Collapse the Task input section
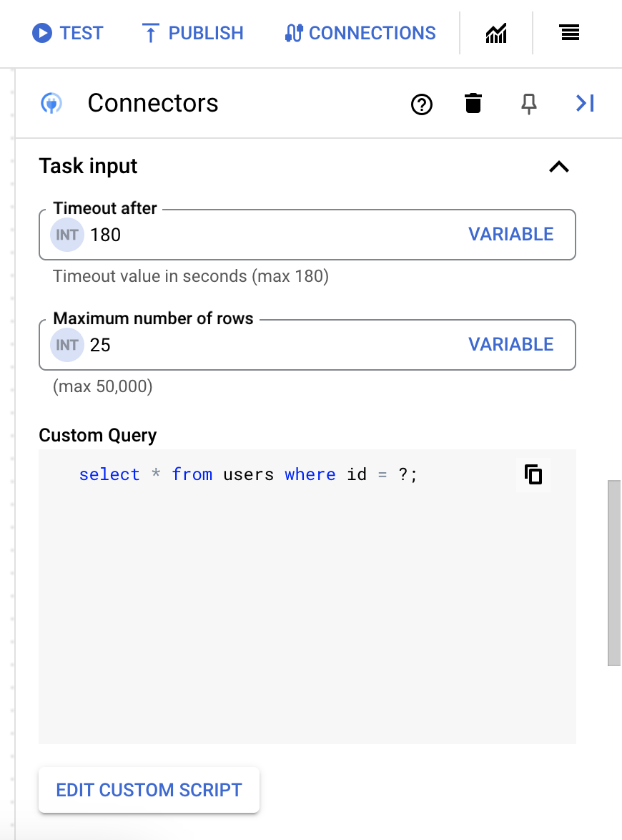The image size is (622, 840). point(559,166)
